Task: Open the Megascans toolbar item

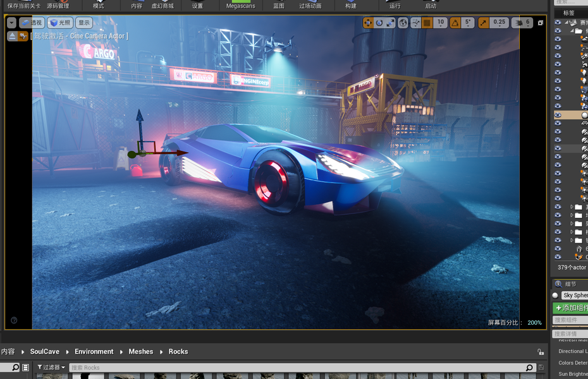Action: point(241,5)
